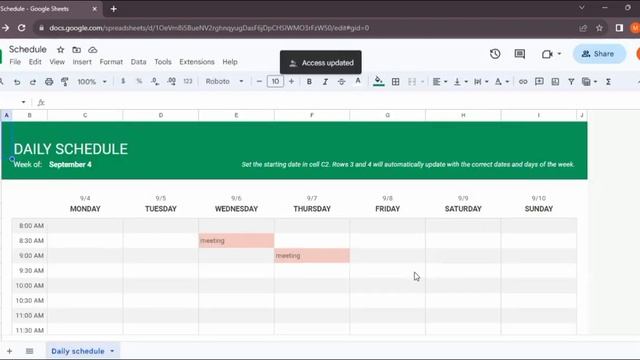This screenshot has height=360, width=640.
Task: Toggle bold formatting
Action: click(309, 82)
